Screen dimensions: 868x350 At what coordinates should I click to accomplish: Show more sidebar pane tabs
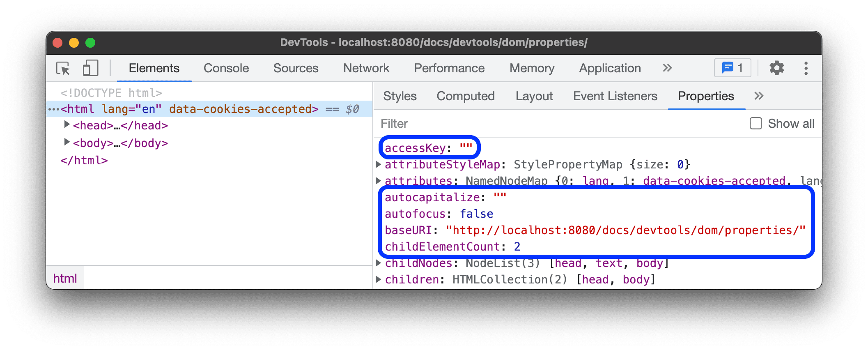[x=758, y=96]
